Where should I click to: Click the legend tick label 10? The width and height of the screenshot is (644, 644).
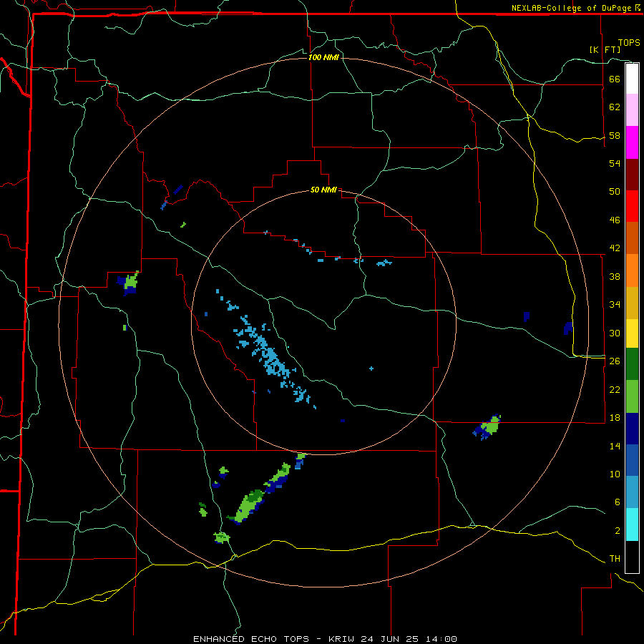(615, 474)
